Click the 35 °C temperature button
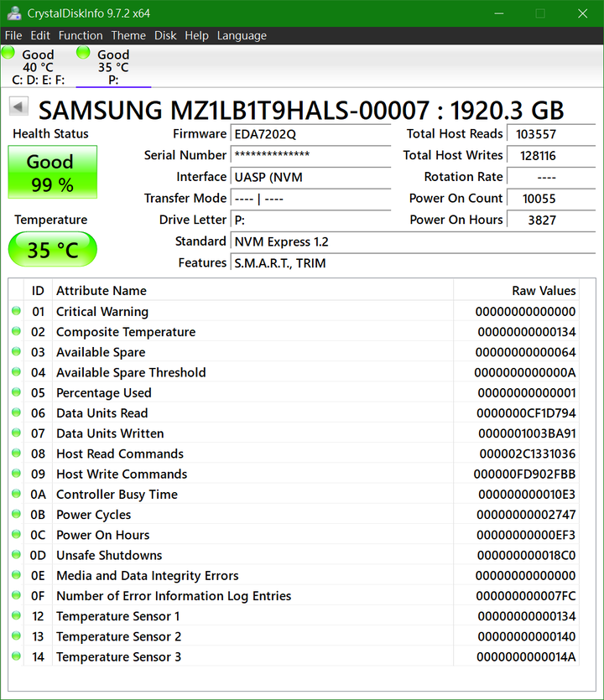 coord(52,249)
